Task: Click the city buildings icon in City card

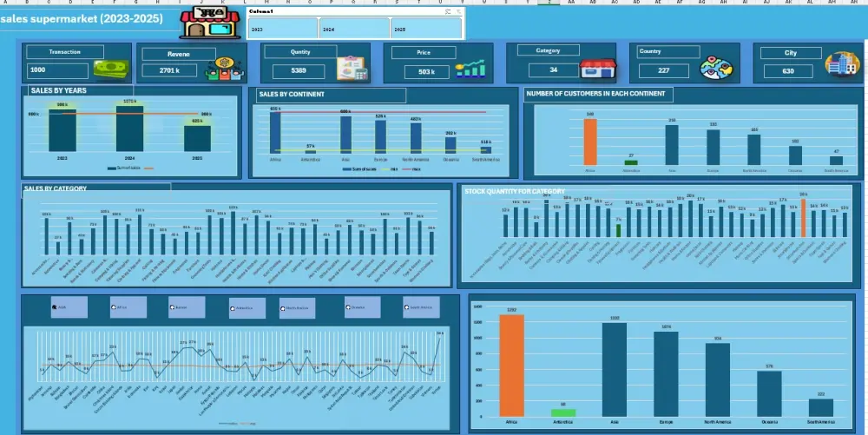Action: tap(842, 63)
